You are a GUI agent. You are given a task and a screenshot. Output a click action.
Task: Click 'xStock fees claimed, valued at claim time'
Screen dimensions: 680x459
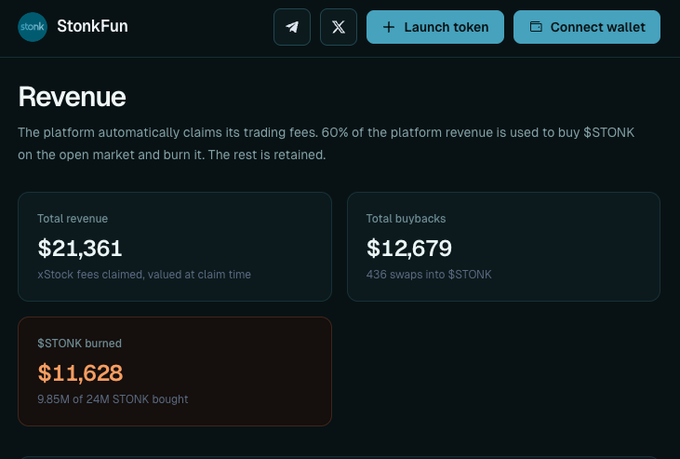coord(144,275)
